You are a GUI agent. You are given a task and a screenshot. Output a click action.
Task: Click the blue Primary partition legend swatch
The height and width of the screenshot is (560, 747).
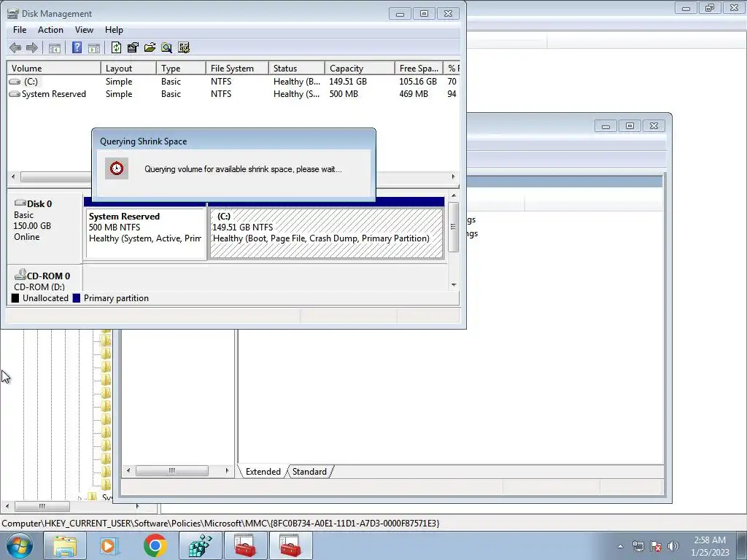(77, 298)
